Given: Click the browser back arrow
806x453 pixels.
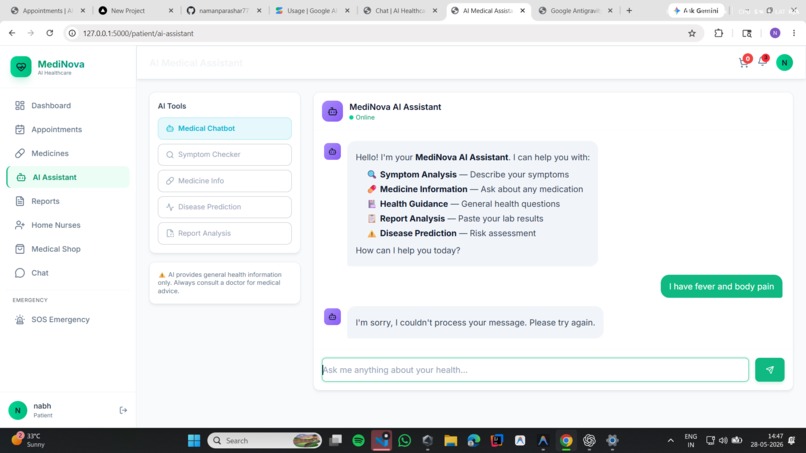Looking at the screenshot, I should [12, 33].
